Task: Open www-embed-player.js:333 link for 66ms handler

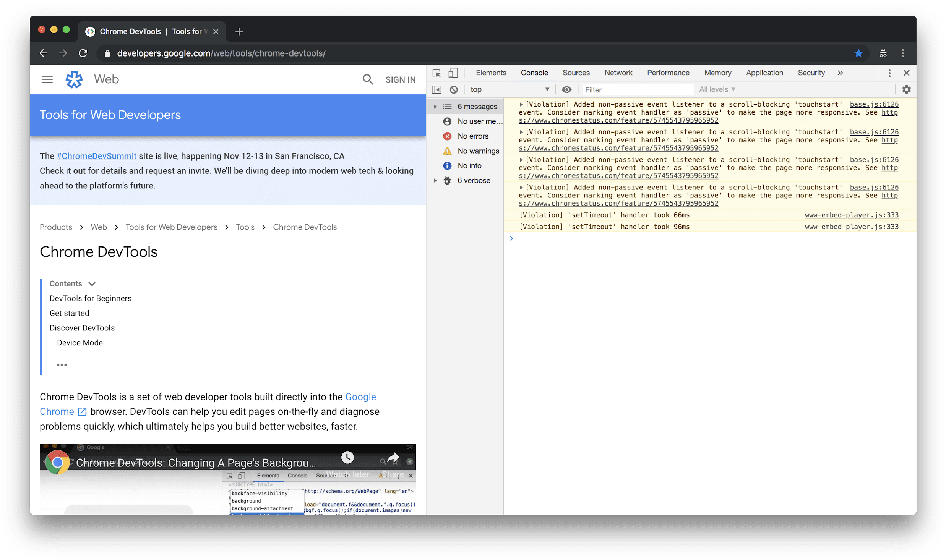Action: [x=851, y=215]
